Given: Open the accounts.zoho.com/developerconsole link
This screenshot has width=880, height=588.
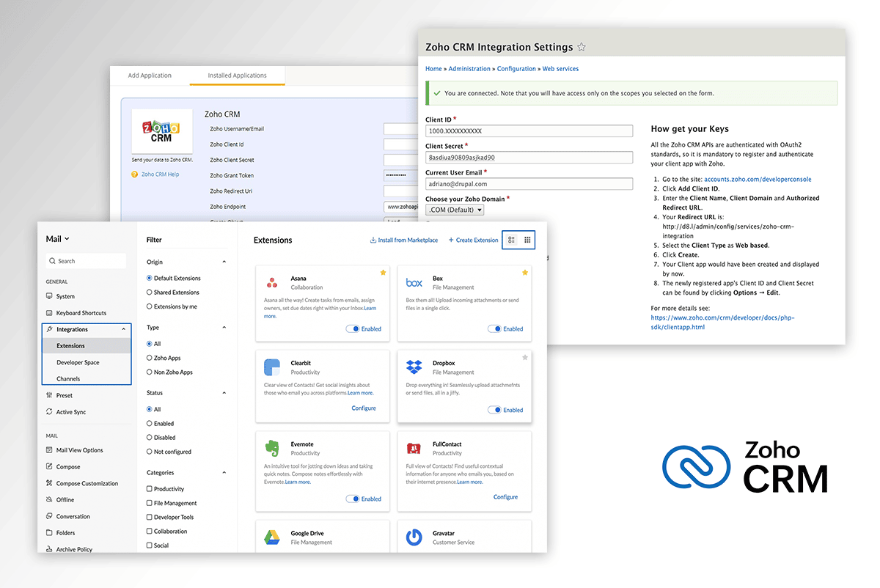Looking at the screenshot, I should point(758,179).
